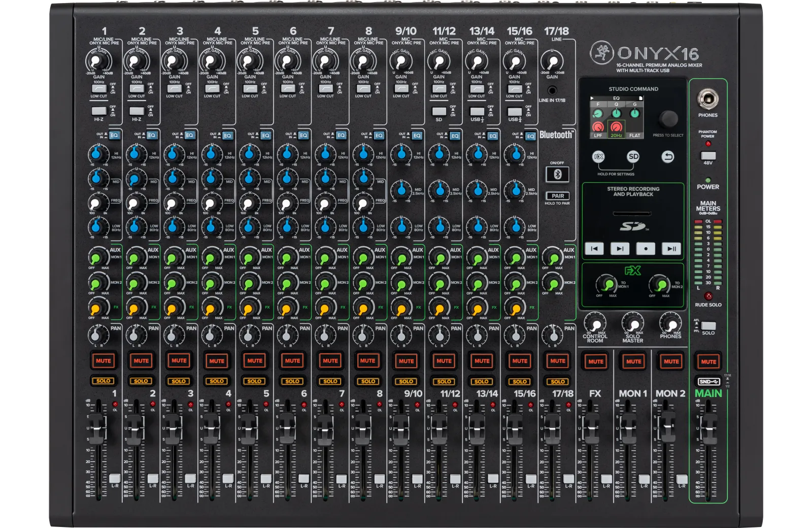Click the Press To Select encoder knob

668,119
